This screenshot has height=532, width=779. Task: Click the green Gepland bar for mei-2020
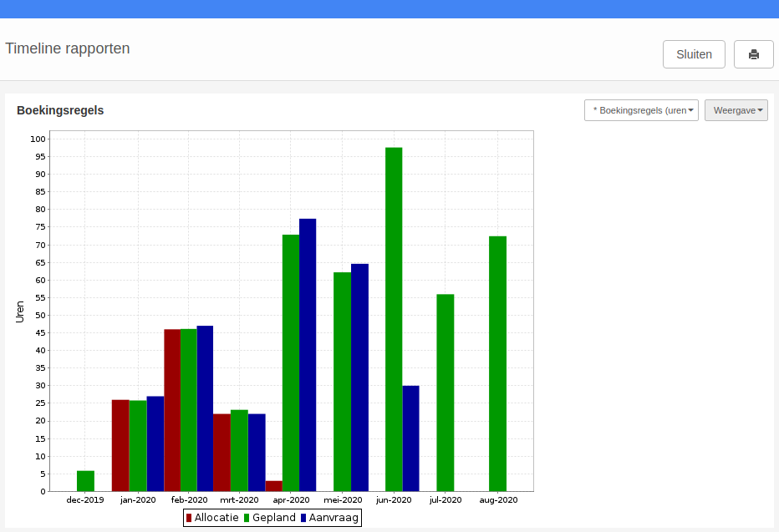click(x=343, y=382)
